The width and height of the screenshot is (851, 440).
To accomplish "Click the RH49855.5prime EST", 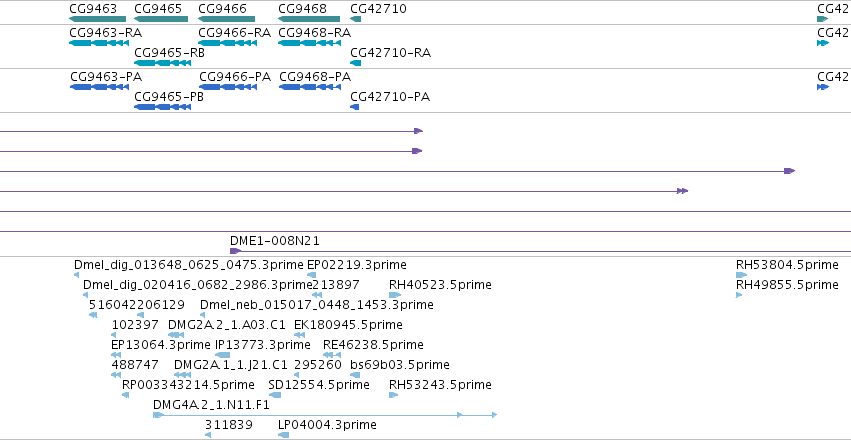I will tap(739, 295).
